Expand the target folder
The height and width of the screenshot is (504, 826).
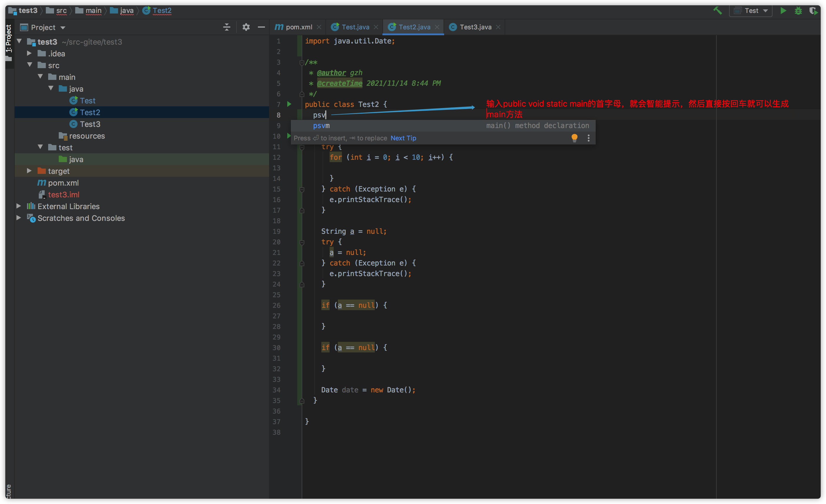(29, 171)
